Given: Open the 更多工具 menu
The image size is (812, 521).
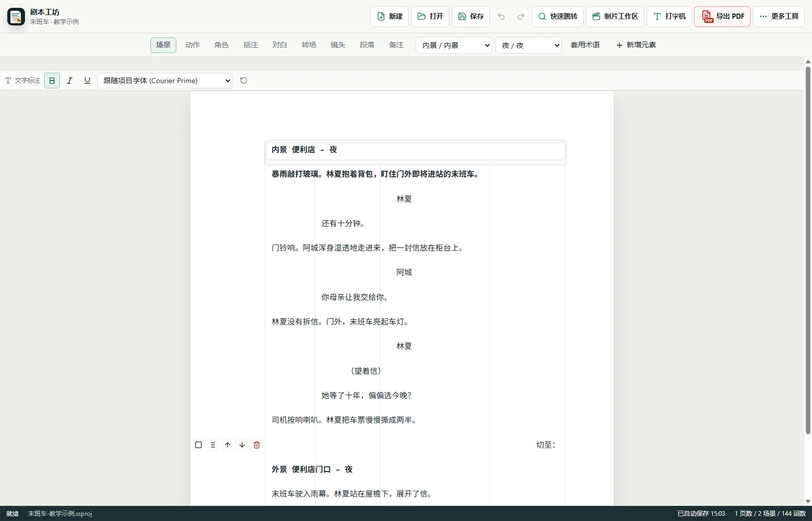Looking at the screenshot, I should pos(779,17).
